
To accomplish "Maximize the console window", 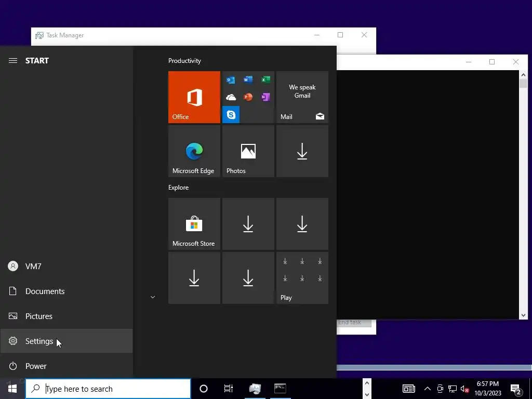I will (492, 62).
